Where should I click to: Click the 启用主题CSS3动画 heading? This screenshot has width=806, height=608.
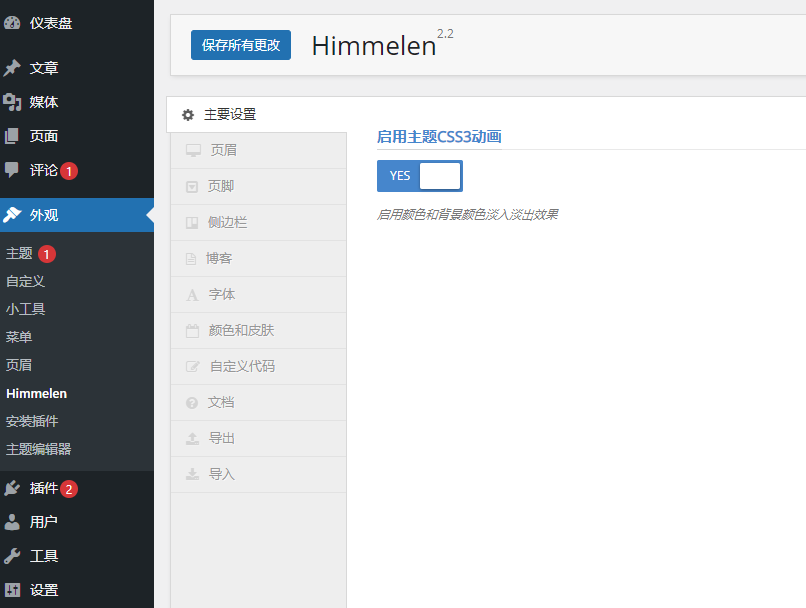(439, 137)
